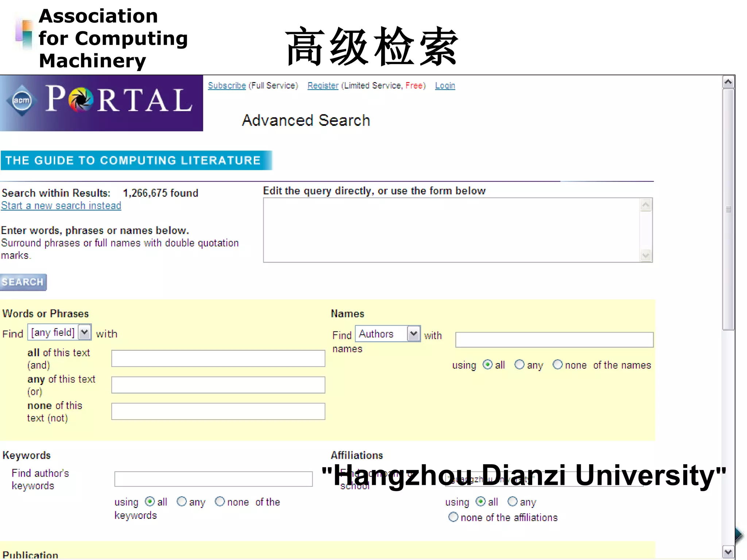The image size is (747, 560).
Task: Select 'all' radio for the affiliations
Action: pyautogui.click(x=481, y=502)
